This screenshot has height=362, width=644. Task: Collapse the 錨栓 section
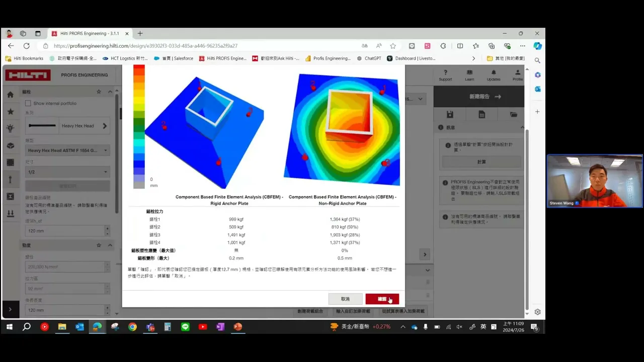tap(110, 92)
